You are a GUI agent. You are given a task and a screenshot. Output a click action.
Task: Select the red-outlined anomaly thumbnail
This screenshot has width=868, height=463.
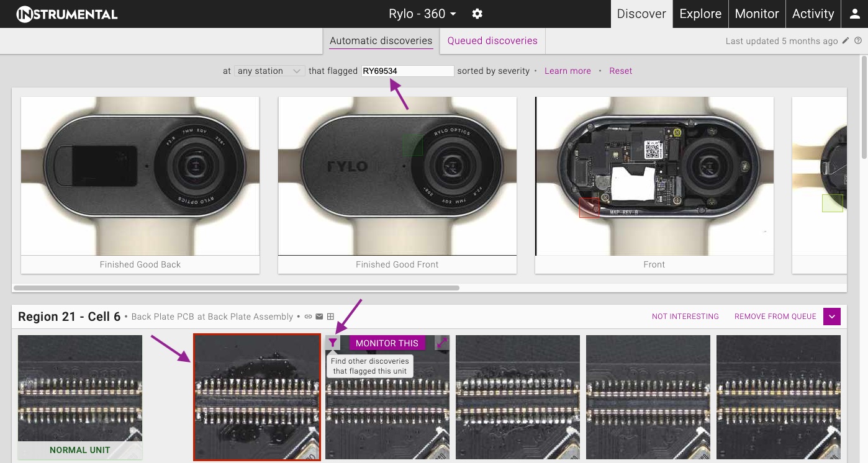coord(257,397)
